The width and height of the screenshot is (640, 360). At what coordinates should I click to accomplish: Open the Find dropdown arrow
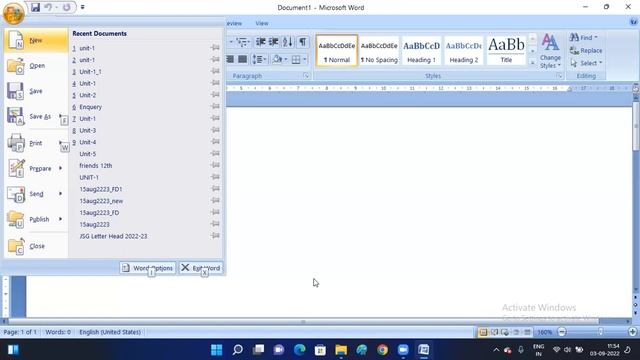tap(596, 38)
